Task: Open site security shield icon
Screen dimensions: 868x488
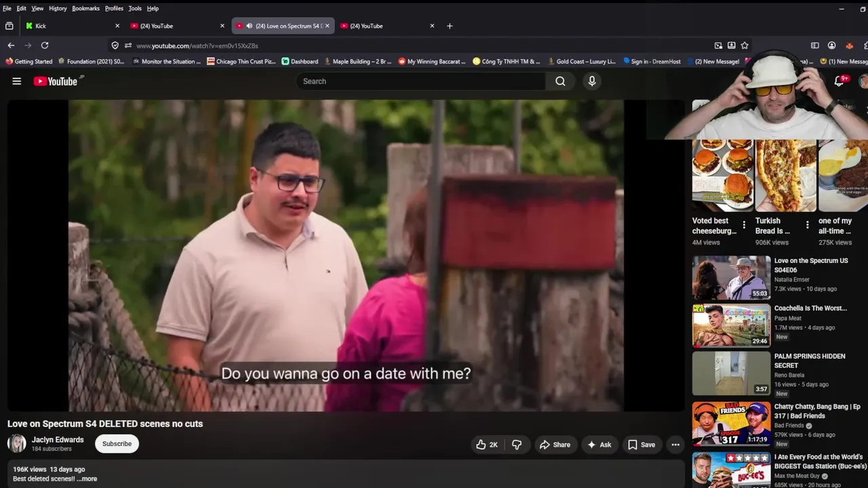Action: [115, 45]
